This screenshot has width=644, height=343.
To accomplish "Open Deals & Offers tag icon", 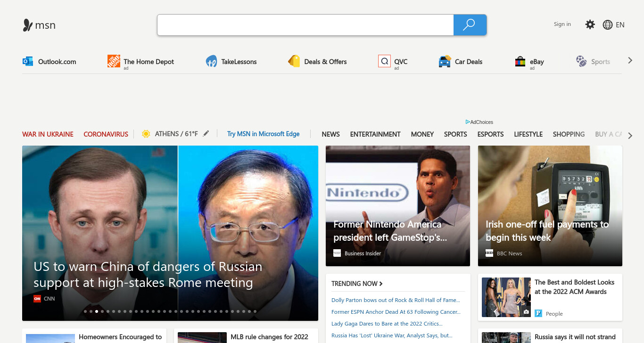I will tap(294, 61).
